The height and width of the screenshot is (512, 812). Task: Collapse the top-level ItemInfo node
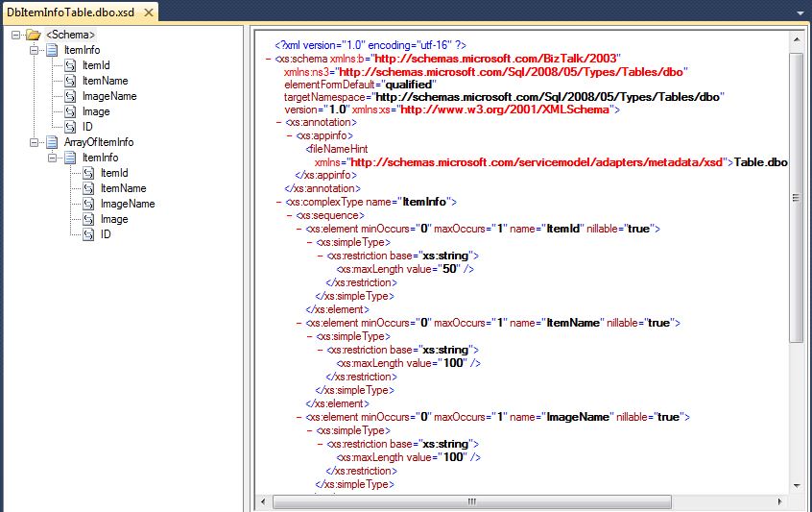tap(35, 50)
